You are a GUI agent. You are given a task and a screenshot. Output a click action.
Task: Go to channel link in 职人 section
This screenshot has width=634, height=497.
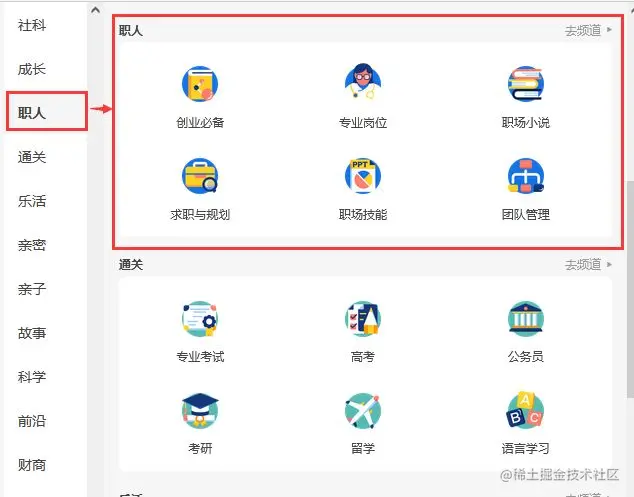coord(588,30)
